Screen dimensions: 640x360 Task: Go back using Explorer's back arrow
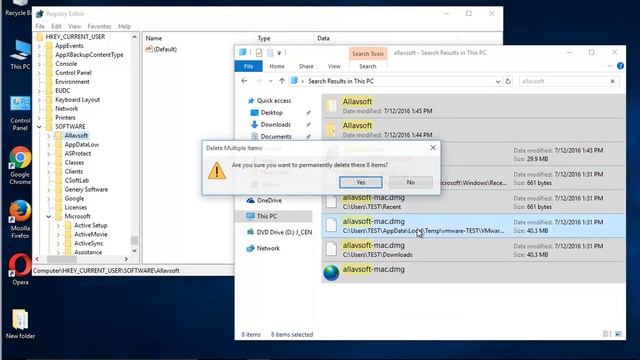pyautogui.click(x=244, y=81)
